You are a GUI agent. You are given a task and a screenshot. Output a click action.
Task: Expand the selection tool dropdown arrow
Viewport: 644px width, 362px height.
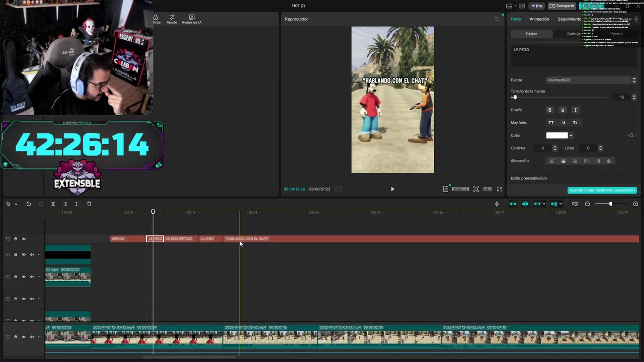16,204
